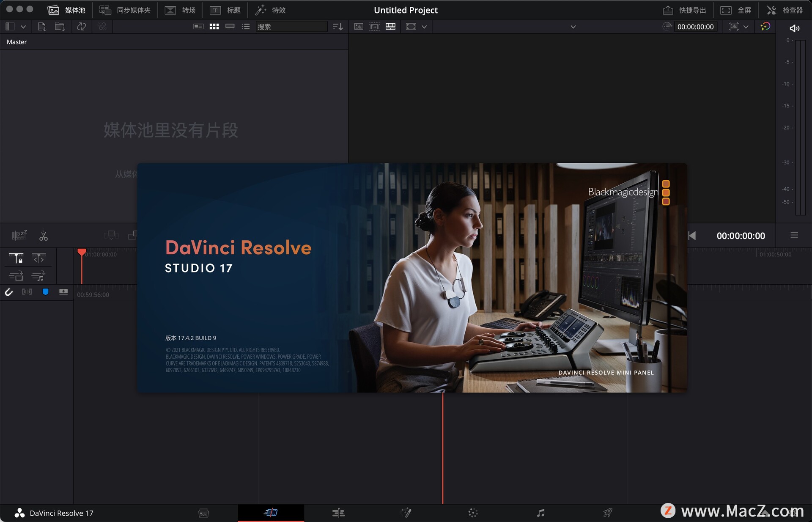Open the Fairlight audio page icon

click(540, 513)
